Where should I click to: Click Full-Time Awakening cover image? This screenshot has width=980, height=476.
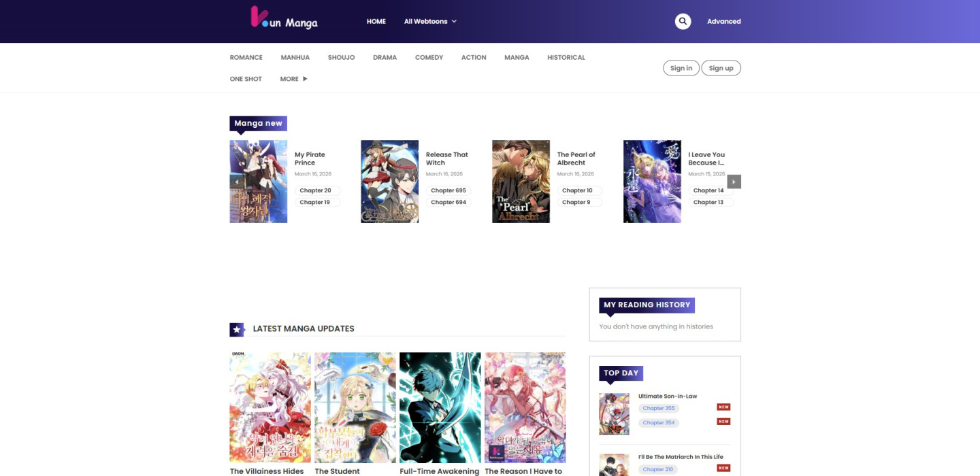pos(440,407)
